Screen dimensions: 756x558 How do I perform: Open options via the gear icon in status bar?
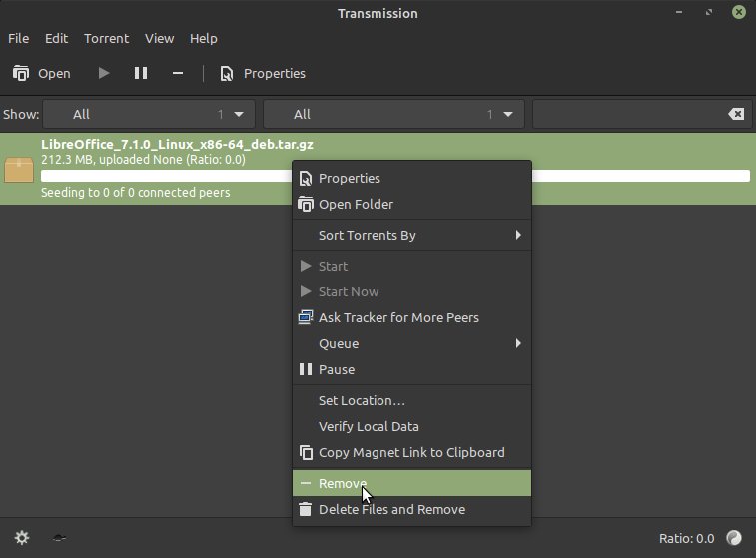[22, 538]
